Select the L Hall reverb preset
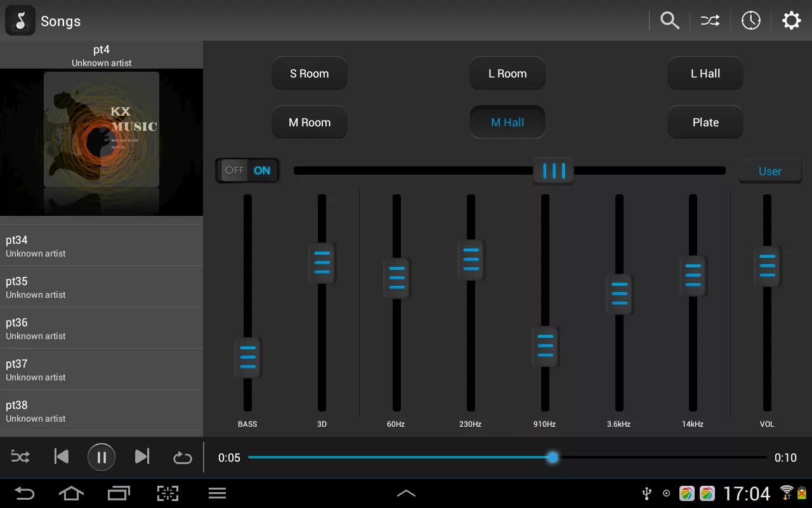This screenshot has height=508, width=812. click(705, 74)
